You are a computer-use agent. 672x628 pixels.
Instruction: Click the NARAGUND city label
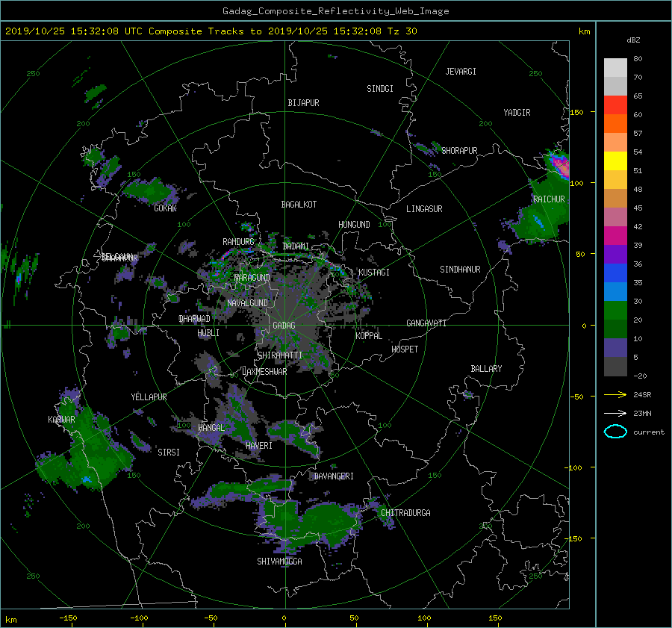[x=252, y=278]
